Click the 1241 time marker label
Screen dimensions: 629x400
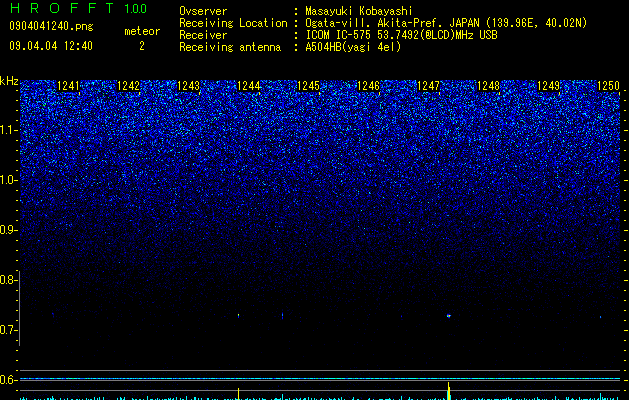pyautogui.click(x=69, y=86)
